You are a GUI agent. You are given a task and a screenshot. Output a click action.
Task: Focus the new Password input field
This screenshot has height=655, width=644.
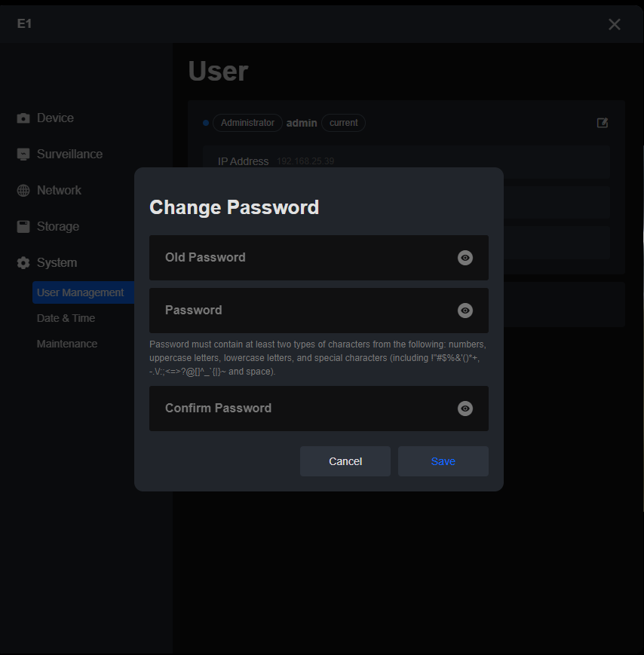pyautogui.click(x=318, y=311)
